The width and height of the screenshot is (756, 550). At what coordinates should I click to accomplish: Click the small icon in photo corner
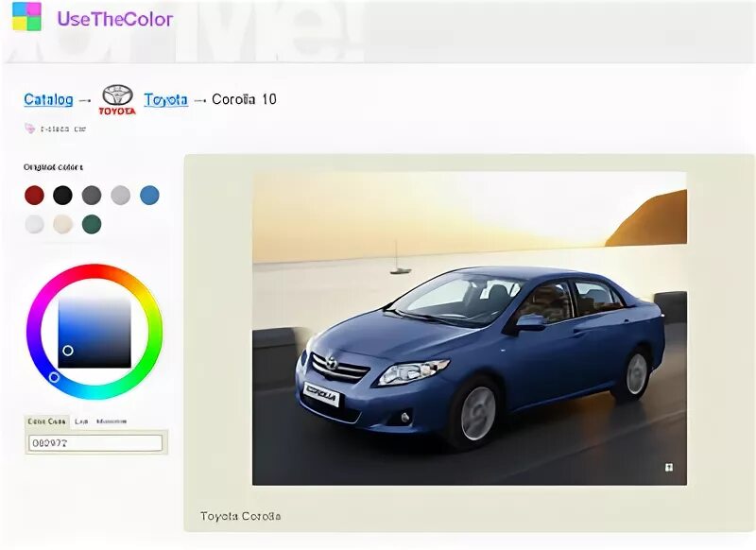coord(668,467)
